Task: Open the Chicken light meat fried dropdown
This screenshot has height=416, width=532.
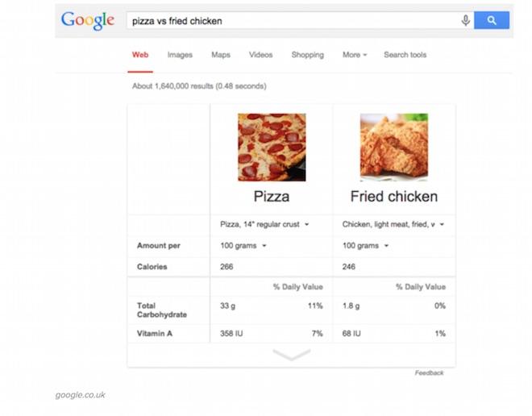Action: click(x=393, y=224)
